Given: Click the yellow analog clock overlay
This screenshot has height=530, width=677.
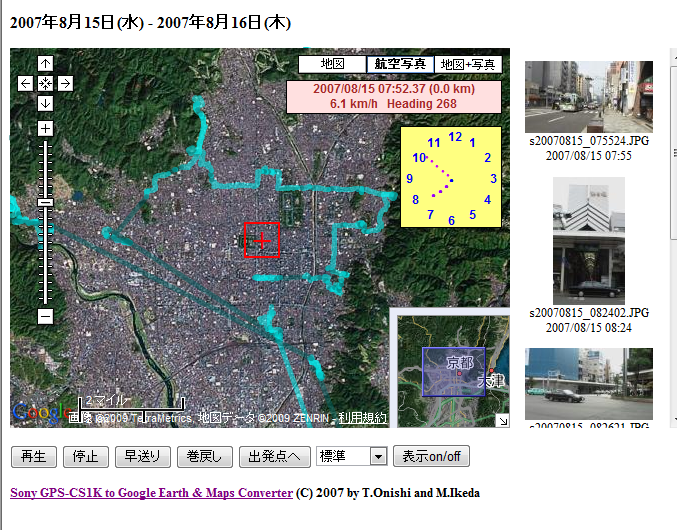Looking at the screenshot, I should (x=451, y=177).
